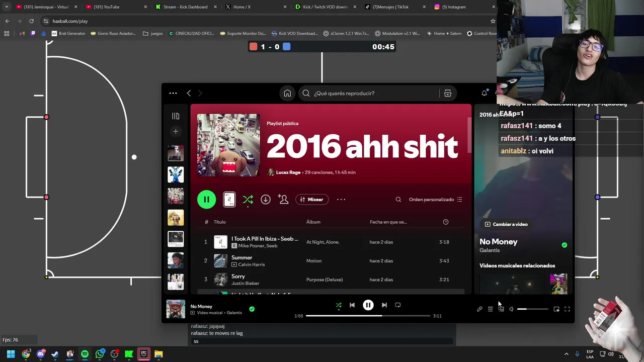Reload the haxball page

pos(31,21)
